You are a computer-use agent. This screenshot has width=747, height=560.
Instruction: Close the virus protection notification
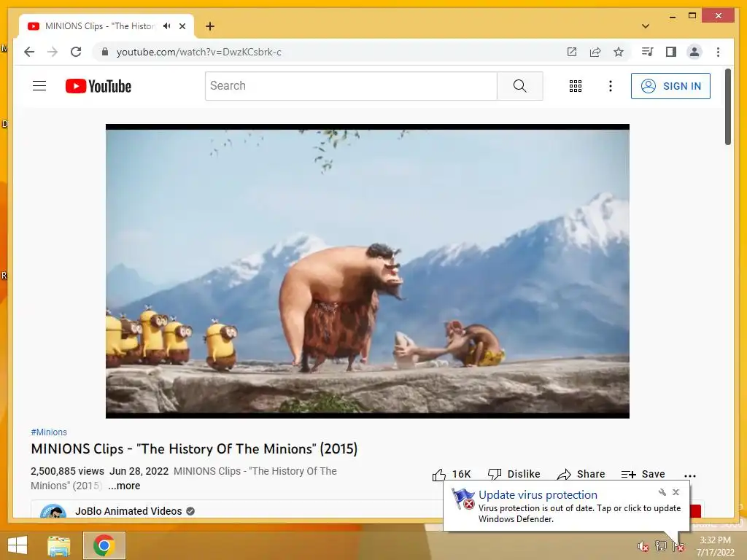tap(676, 492)
